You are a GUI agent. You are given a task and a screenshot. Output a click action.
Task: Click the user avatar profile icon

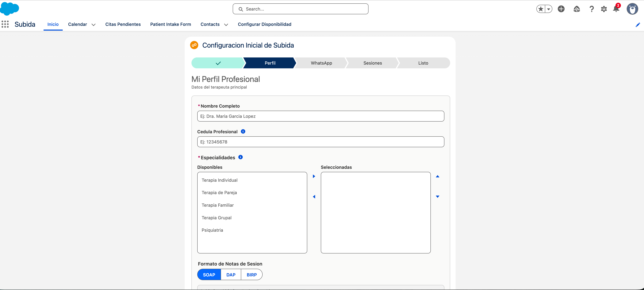pos(632,9)
